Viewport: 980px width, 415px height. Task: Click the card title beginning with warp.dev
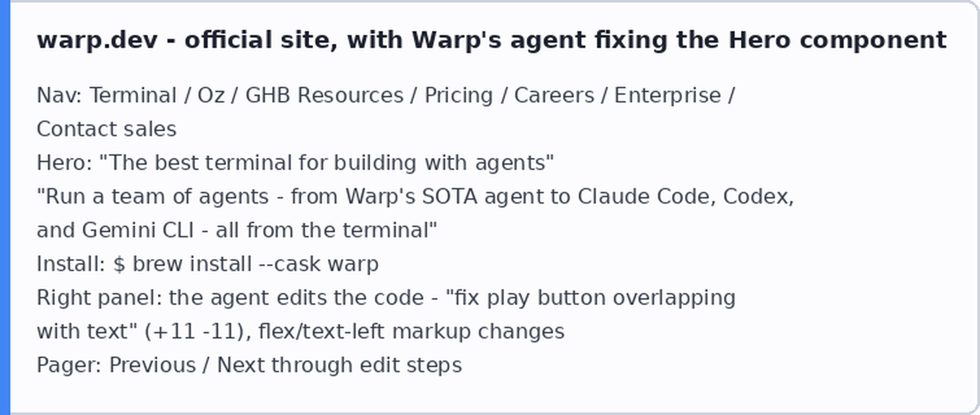(x=491, y=40)
